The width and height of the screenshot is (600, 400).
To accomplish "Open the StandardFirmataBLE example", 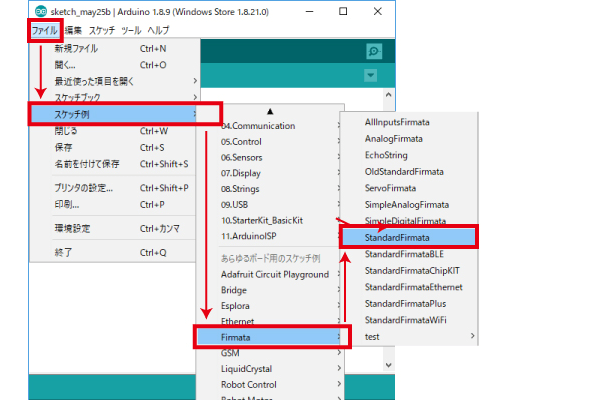I will pos(409,254).
